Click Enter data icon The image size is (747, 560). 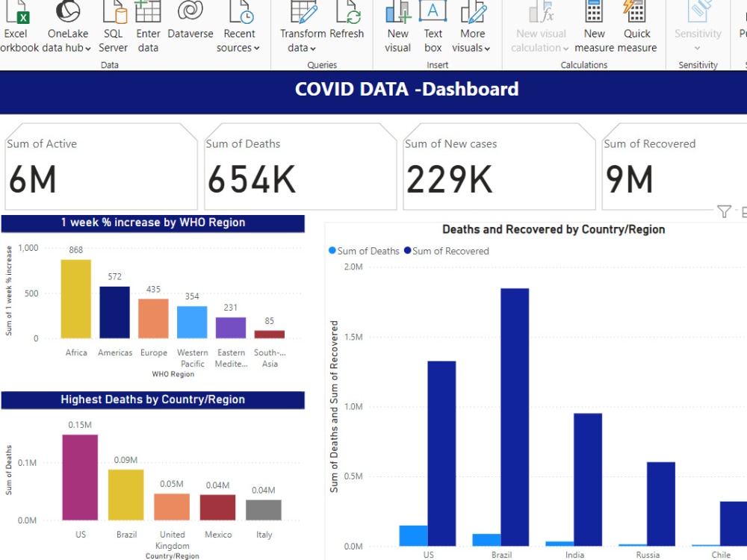148,11
